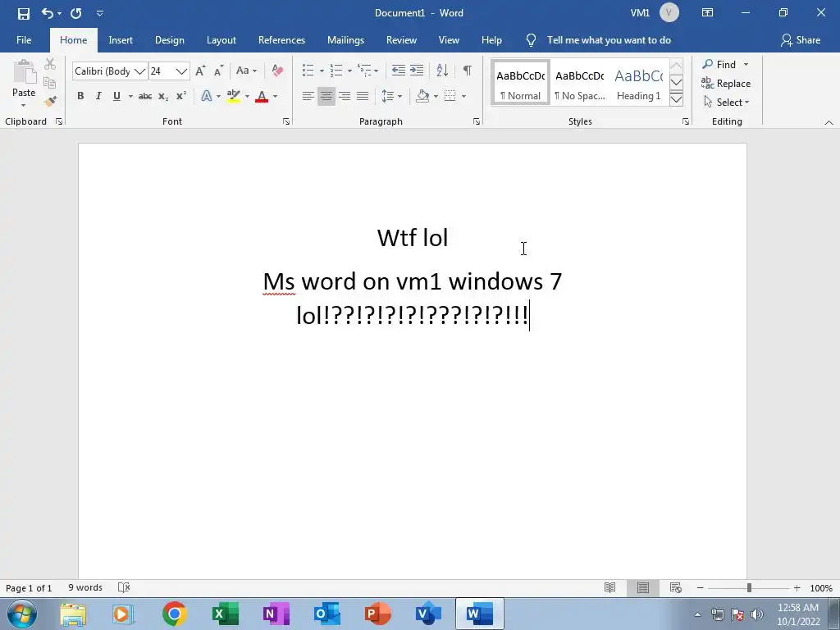Undo the last action
The height and width of the screenshot is (630, 840).
(47, 13)
